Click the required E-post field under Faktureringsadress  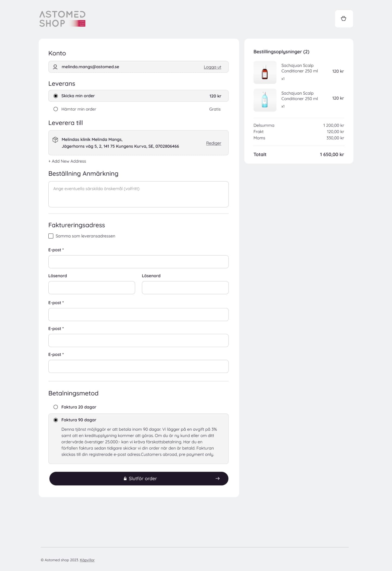(x=138, y=261)
